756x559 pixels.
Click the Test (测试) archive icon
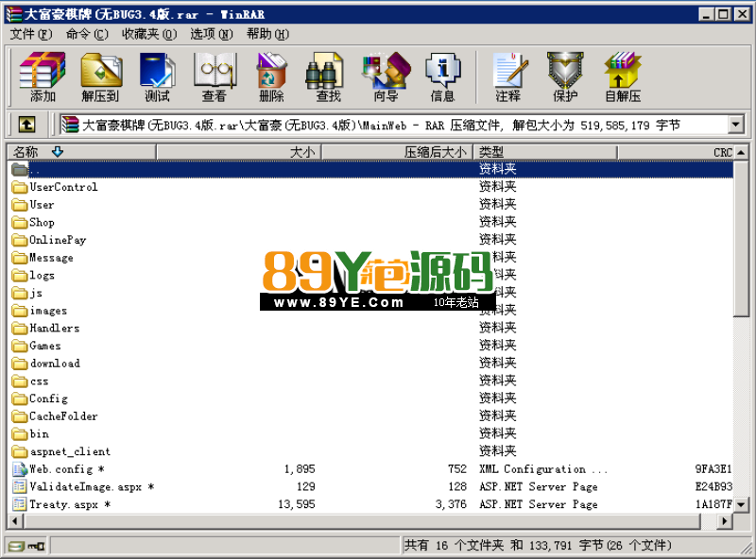[x=157, y=77]
